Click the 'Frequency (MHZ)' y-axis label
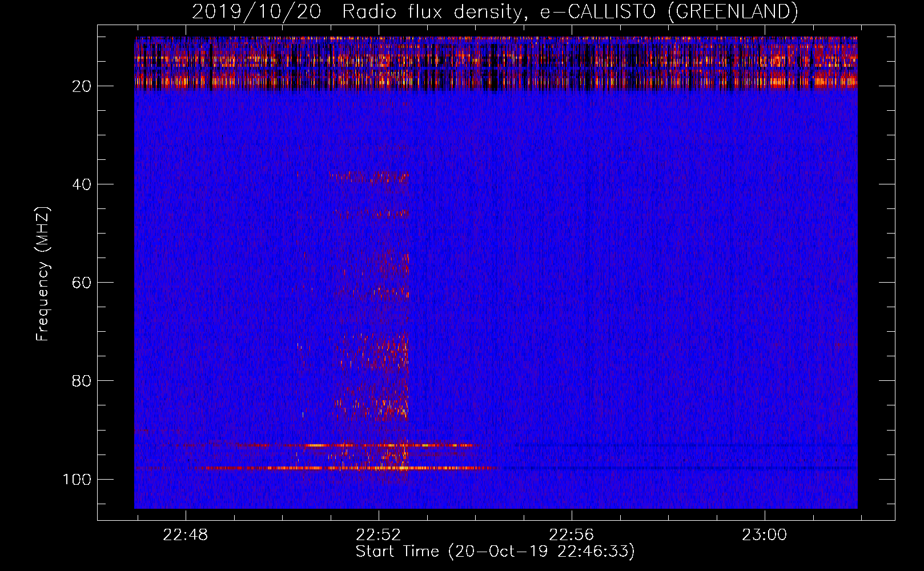The image size is (924, 571). pos(43,274)
